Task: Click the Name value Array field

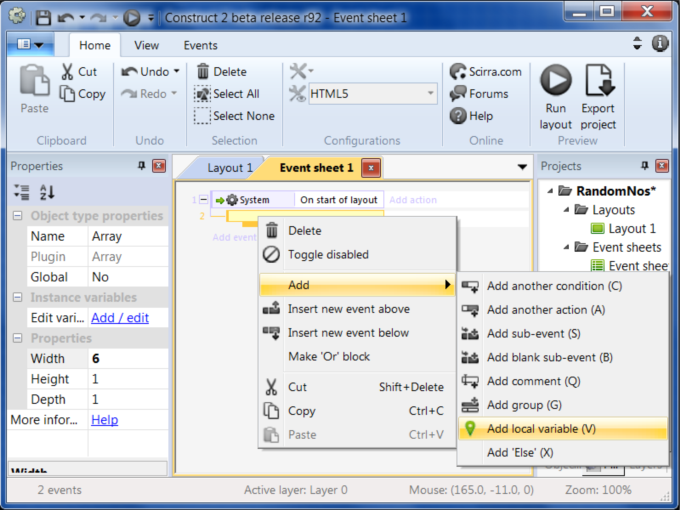Action: [x=128, y=236]
